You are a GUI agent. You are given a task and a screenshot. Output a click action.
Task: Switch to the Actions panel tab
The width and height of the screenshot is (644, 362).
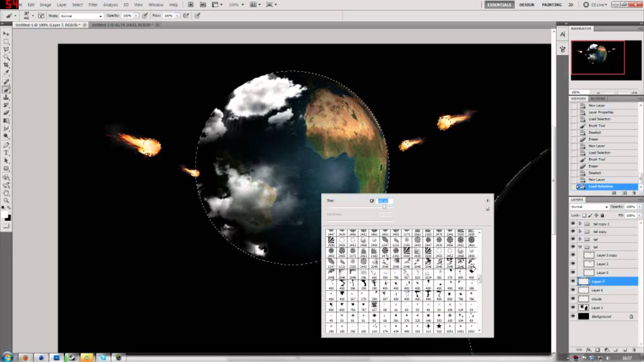click(x=598, y=99)
